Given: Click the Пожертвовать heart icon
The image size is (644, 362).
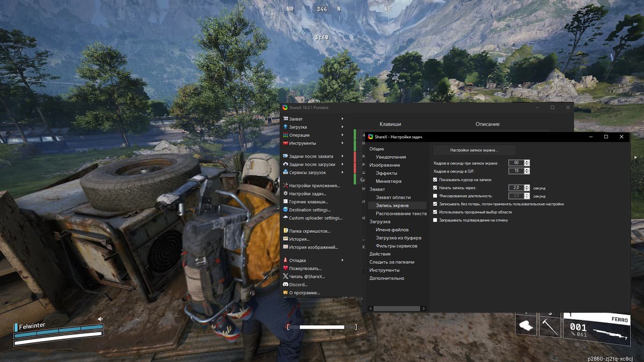Looking at the screenshot, I should pyautogui.click(x=286, y=268).
